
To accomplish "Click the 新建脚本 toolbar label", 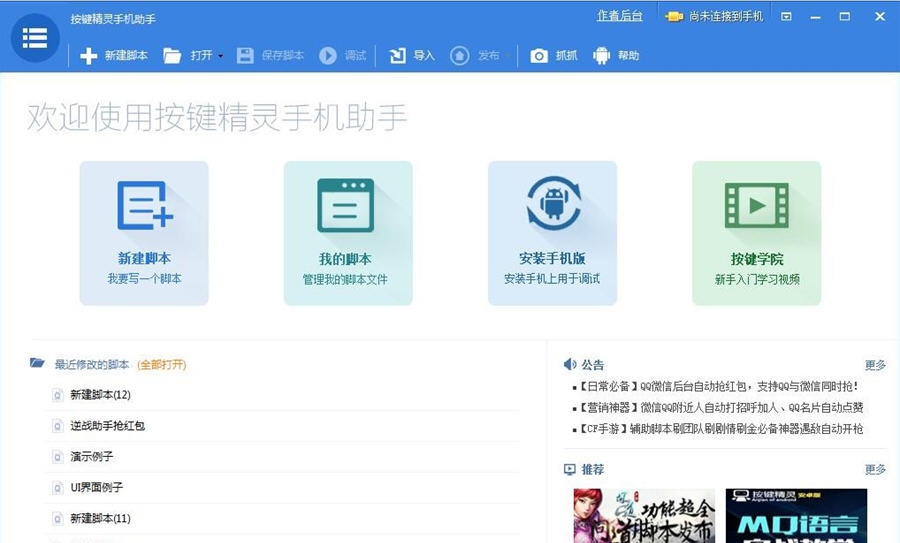I will tap(126, 56).
